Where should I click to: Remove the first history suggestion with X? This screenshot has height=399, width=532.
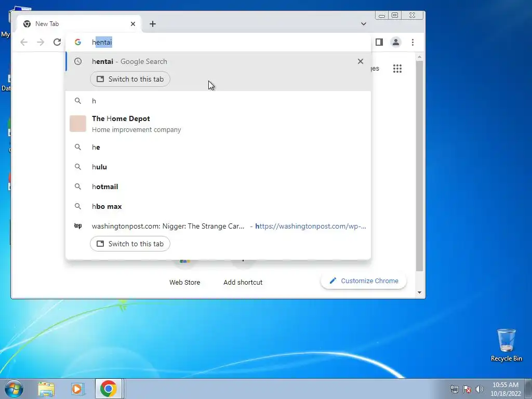coord(361,61)
